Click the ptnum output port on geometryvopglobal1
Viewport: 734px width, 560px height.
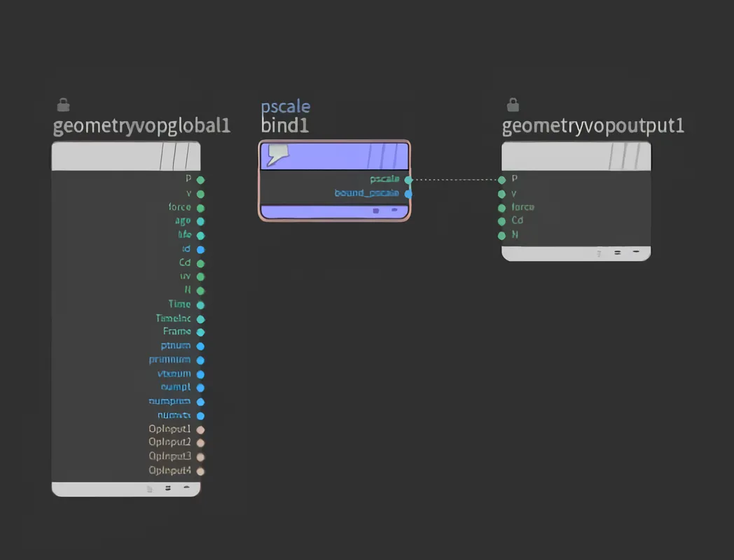point(200,346)
